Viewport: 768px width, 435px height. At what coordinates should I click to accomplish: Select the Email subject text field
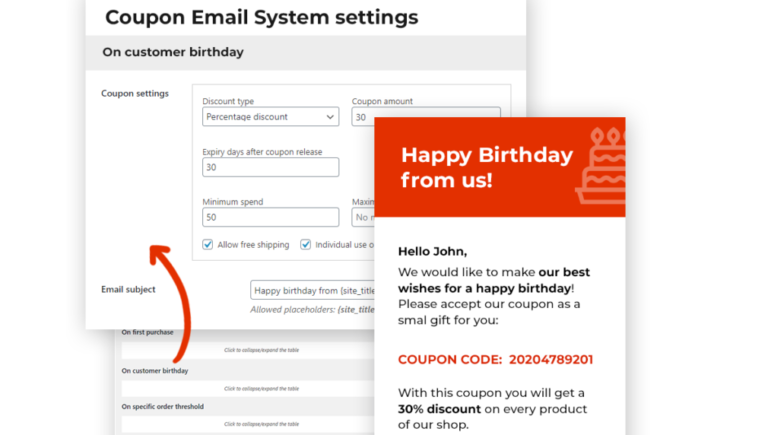[312, 290]
